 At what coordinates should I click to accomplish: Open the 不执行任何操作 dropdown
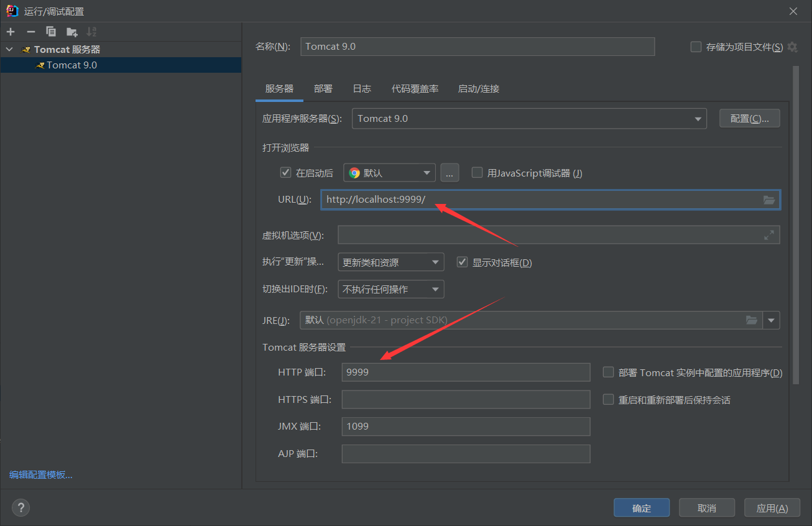coord(391,289)
